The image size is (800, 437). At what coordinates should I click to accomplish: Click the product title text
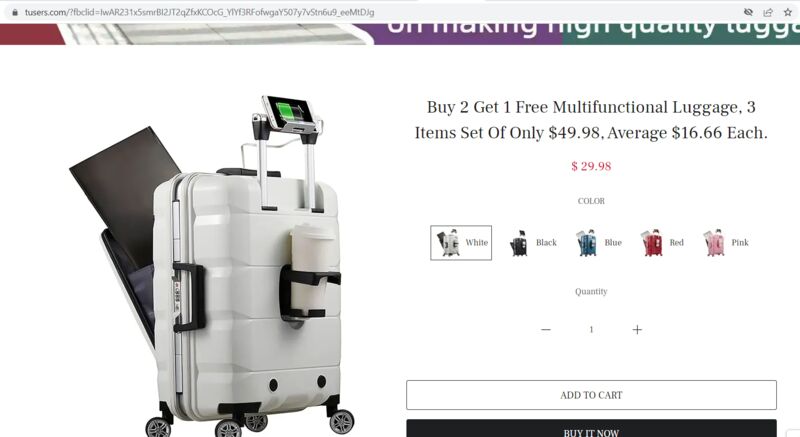click(x=591, y=120)
